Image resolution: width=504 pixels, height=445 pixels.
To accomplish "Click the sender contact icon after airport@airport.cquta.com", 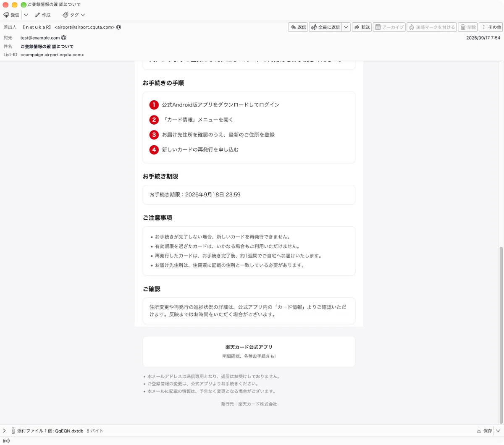I will coord(119,27).
